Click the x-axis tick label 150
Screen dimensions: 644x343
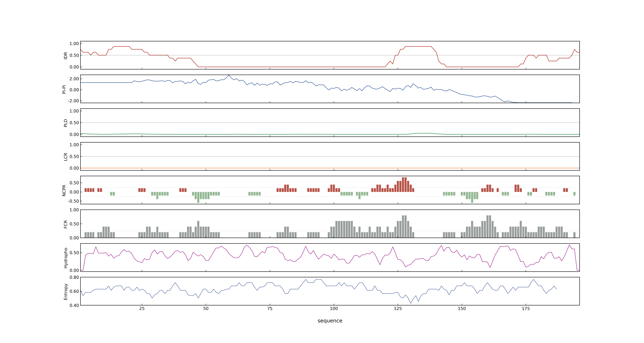tap(462, 309)
